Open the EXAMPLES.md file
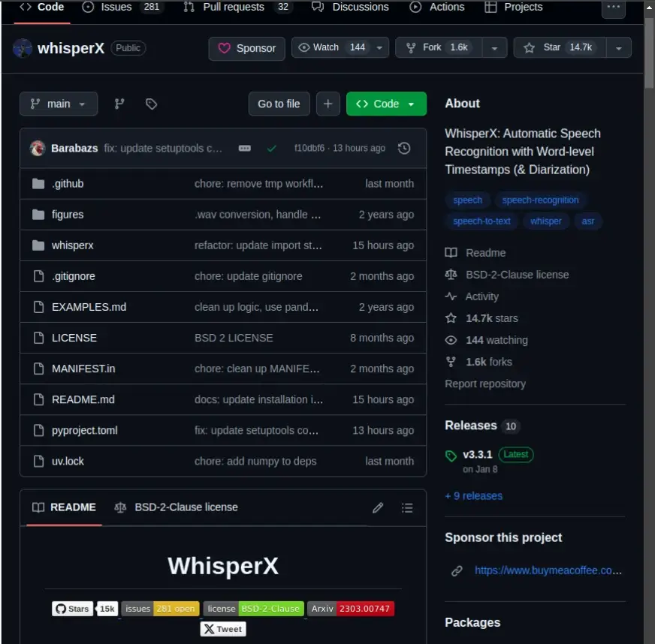The height and width of the screenshot is (644, 655). pyautogui.click(x=89, y=307)
